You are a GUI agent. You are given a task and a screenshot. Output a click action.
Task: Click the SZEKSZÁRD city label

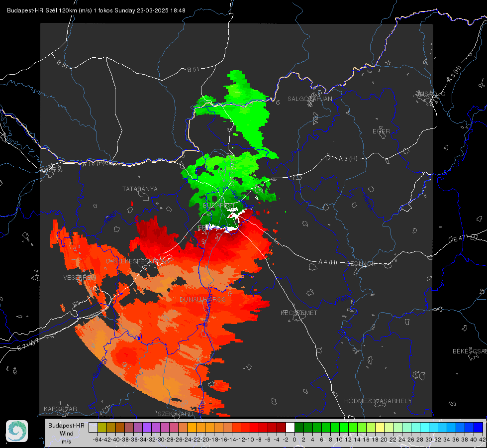pyautogui.click(x=176, y=414)
